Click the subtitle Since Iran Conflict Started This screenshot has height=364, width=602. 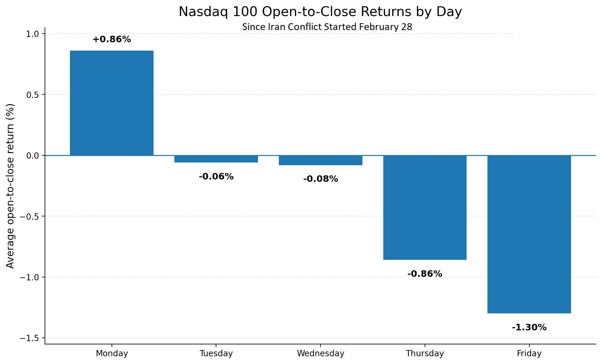[327, 27]
